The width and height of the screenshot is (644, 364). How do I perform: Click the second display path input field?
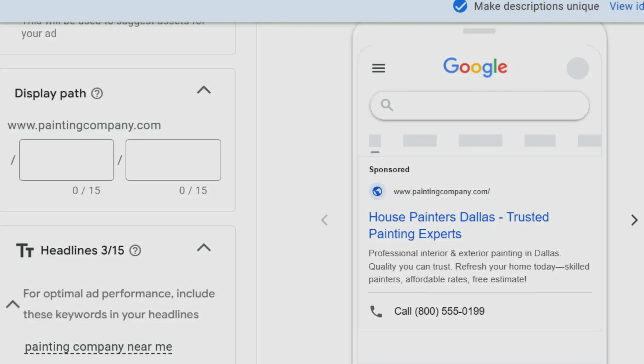click(x=173, y=160)
